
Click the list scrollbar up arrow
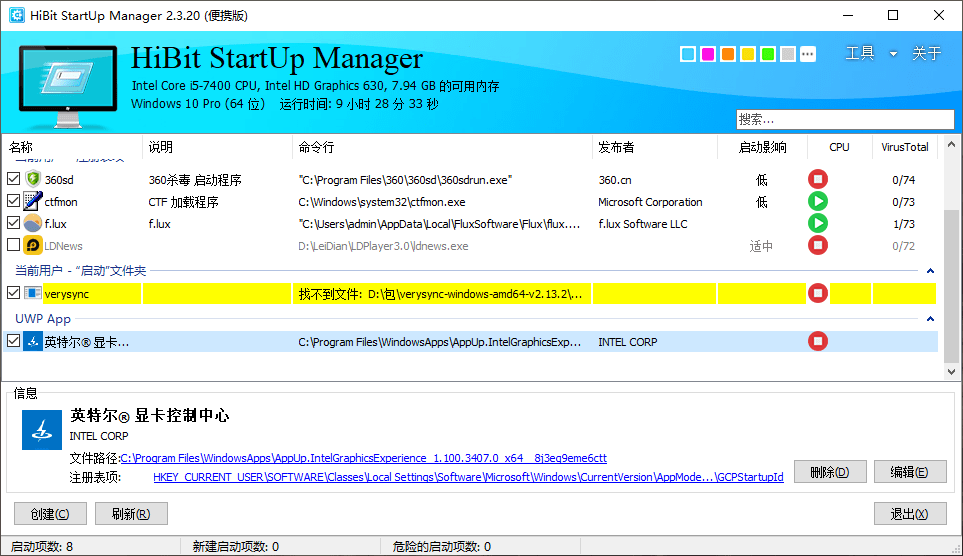[951, 145]
